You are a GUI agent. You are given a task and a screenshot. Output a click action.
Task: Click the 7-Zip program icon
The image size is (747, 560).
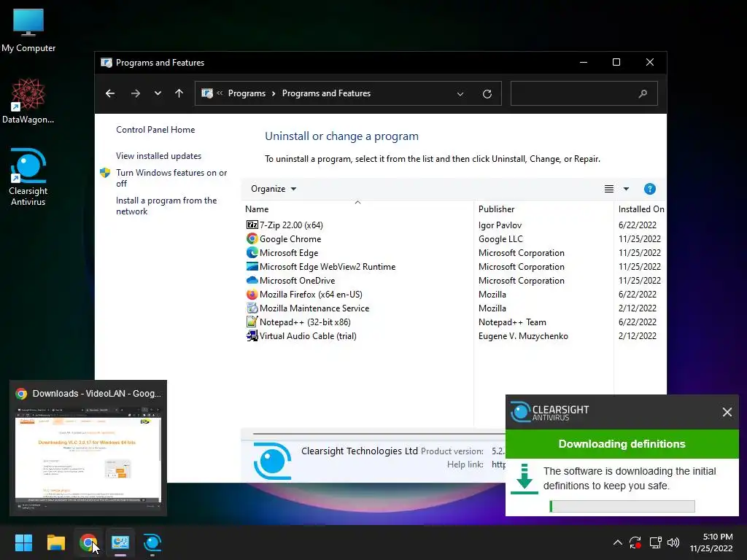point(252,225)
